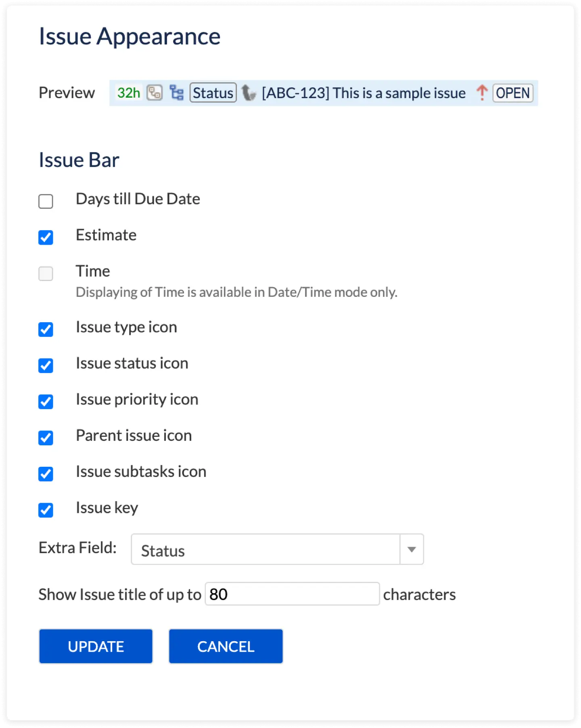Disable the Issue status icon option
Viewport: 581px width, 728px height.
46,365
